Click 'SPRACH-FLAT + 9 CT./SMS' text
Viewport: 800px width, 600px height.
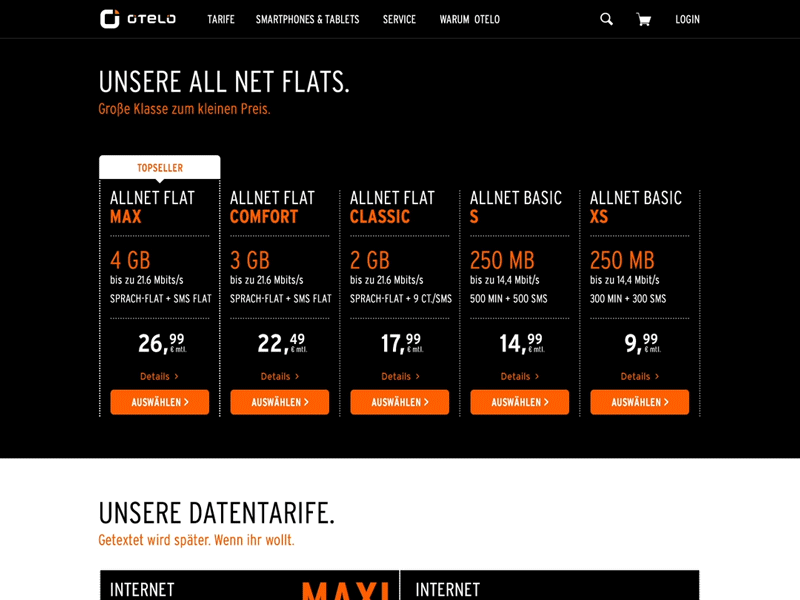click(401, 298)
